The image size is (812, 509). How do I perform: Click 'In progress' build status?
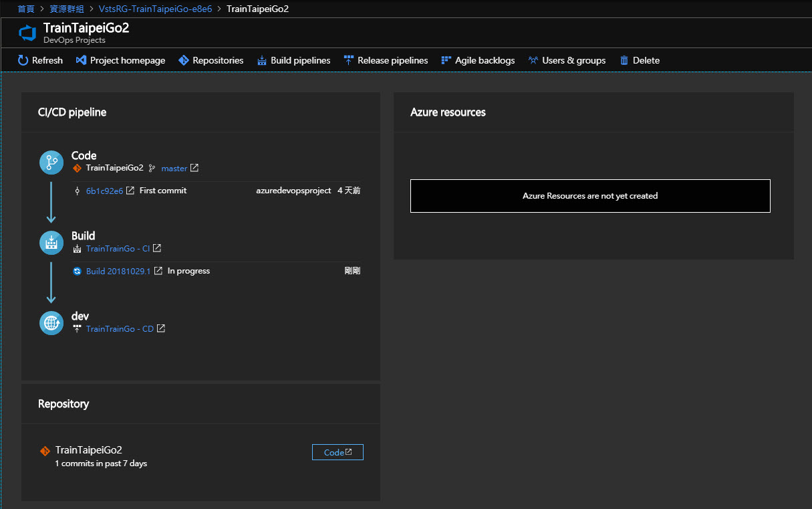point(188,271)
